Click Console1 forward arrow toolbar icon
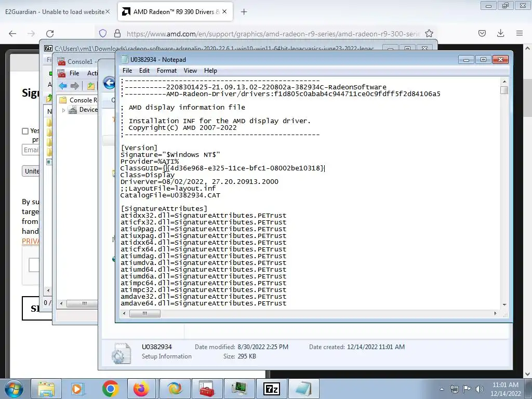Screen dimensions: 532x399 pos(75,86)
